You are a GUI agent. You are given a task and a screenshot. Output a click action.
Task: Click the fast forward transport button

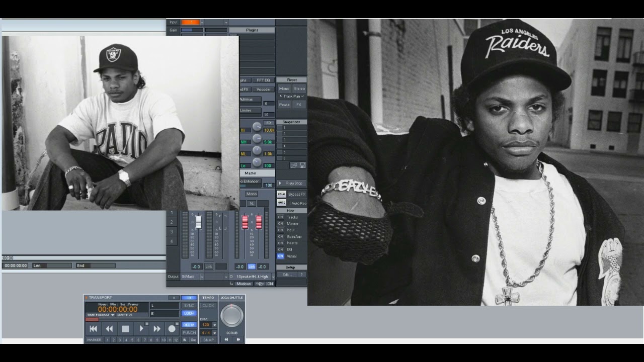[157, 329]
